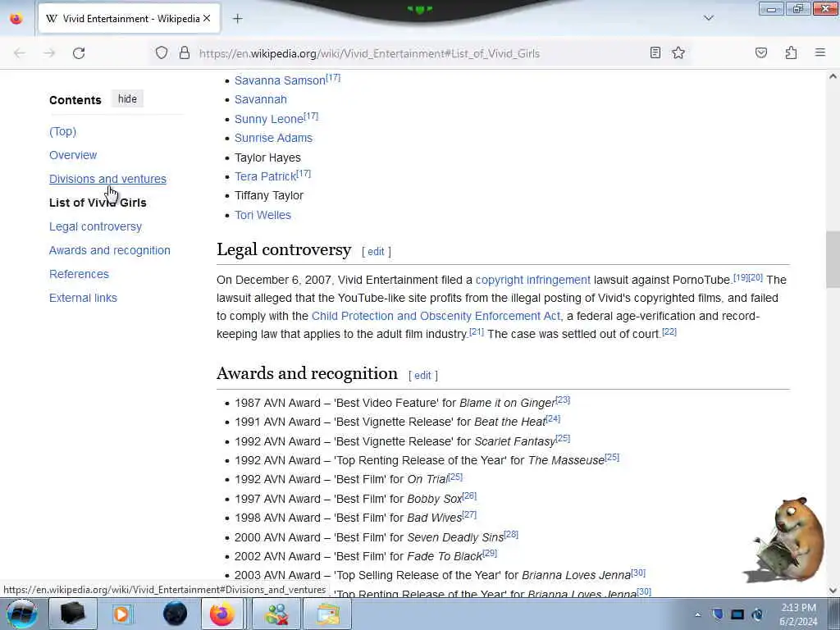Open Child Protection and Obscenity Enforcement Act link

coord(436,316)
